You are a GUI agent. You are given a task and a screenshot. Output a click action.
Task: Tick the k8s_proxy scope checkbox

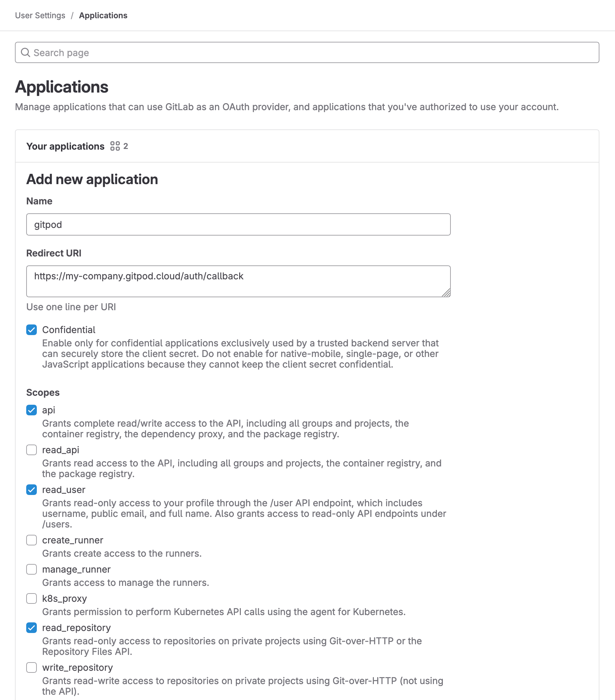(32, 598)
